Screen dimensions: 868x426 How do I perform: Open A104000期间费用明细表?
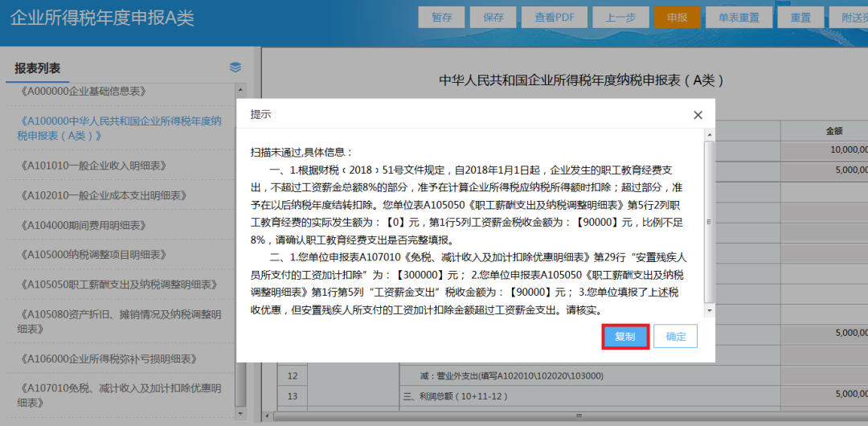click(81, 225)
